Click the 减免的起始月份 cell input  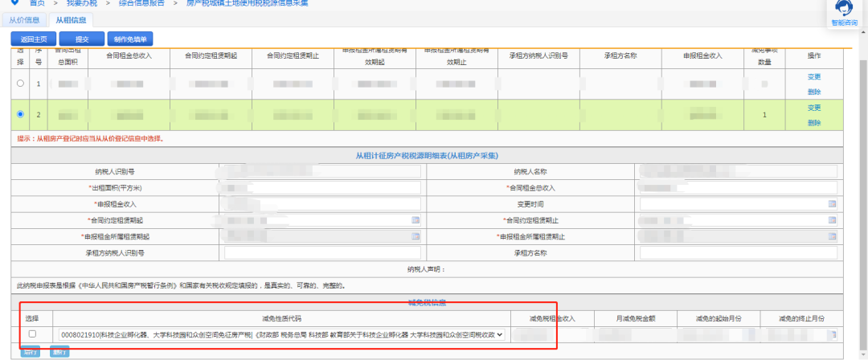(718, 334)
